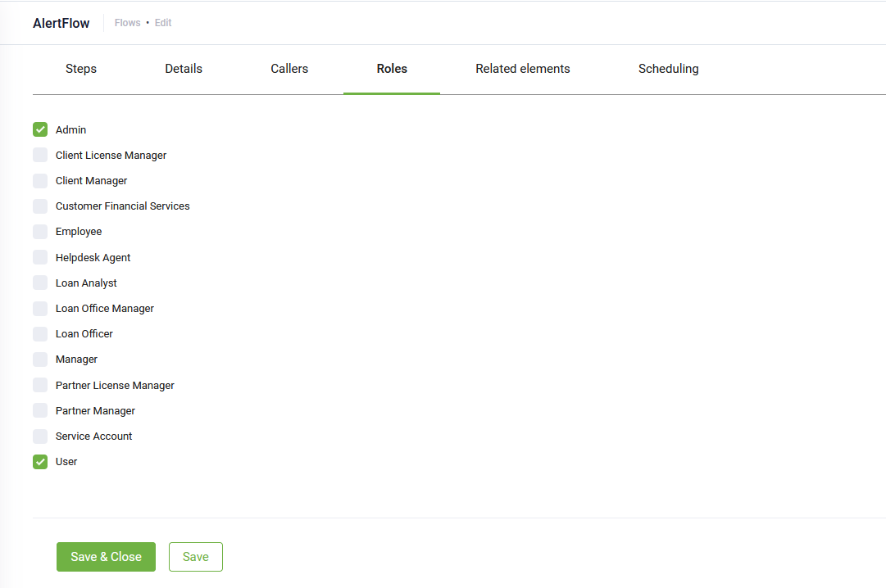Check the Manager role checkbox
Viewport: 886px width, 588px height.
pyautogui.click(x=40, y=360)
